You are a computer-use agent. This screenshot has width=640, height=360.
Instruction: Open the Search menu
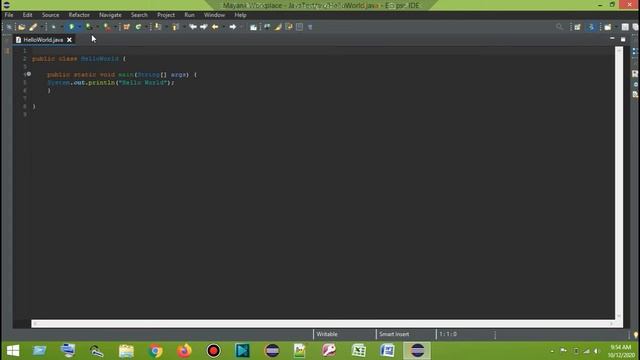click(x=139, y=15)
